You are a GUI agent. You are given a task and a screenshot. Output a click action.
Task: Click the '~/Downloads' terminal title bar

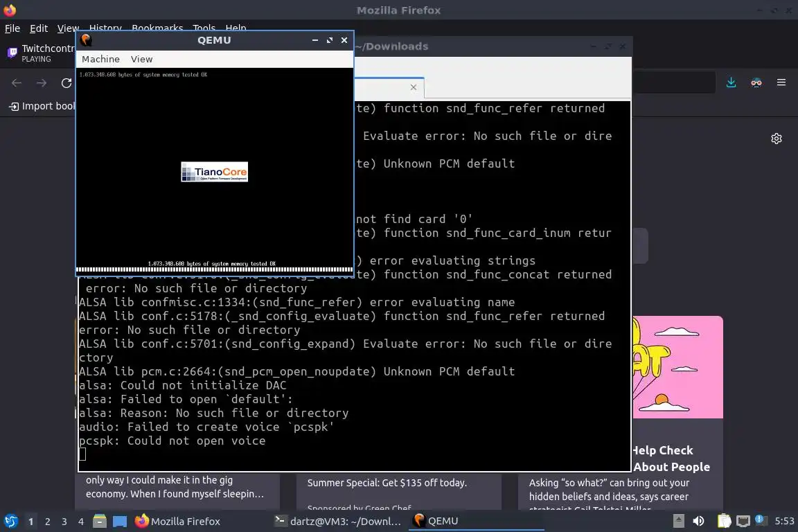pos(493,46)
